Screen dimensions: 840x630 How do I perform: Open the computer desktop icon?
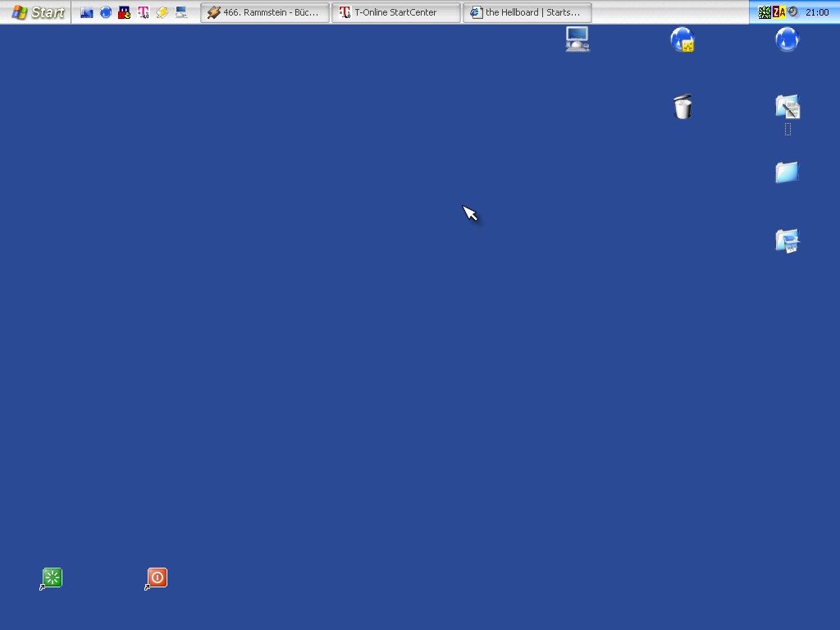point(577,39)
